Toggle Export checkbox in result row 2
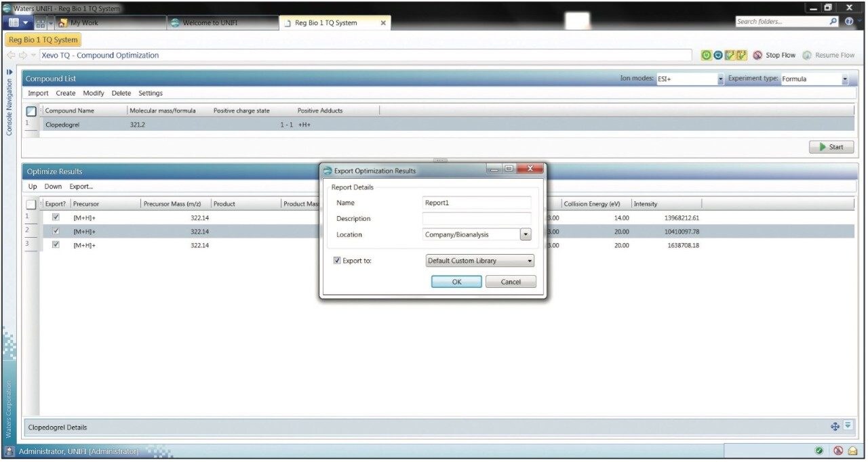The image size is (868, 462). (x=56, y=231)
